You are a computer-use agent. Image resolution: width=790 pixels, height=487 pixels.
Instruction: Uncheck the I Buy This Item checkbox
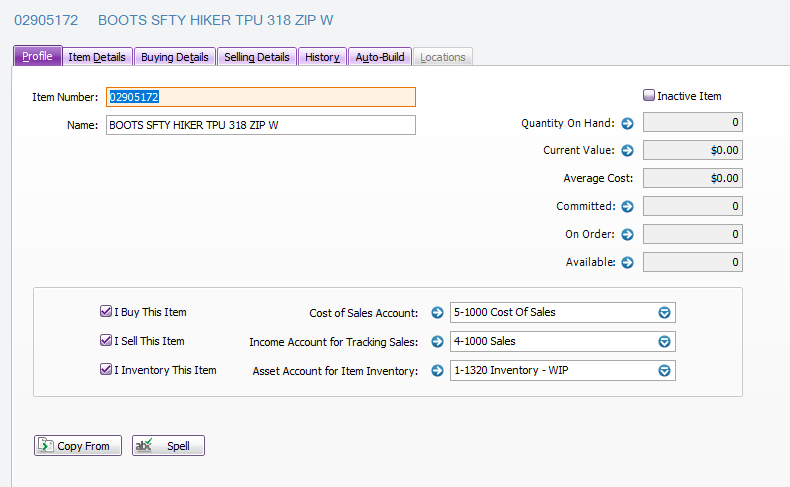pyautogui.click(x=106, y=312)
